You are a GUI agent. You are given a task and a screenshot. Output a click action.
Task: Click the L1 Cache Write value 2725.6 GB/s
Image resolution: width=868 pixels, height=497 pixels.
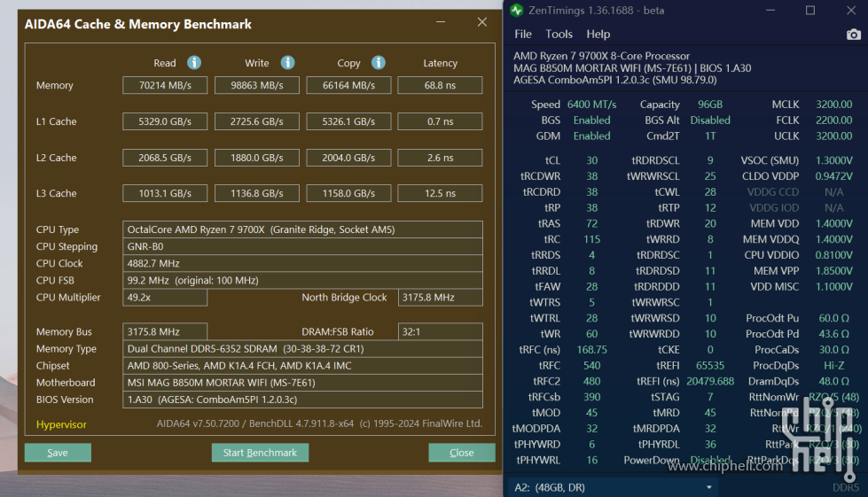tap(257, 121)
